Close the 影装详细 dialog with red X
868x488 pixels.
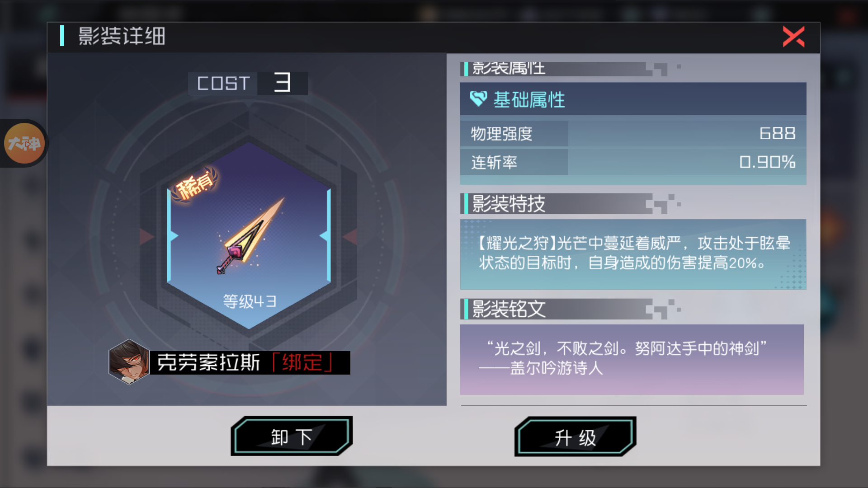[x=794, y=37]
